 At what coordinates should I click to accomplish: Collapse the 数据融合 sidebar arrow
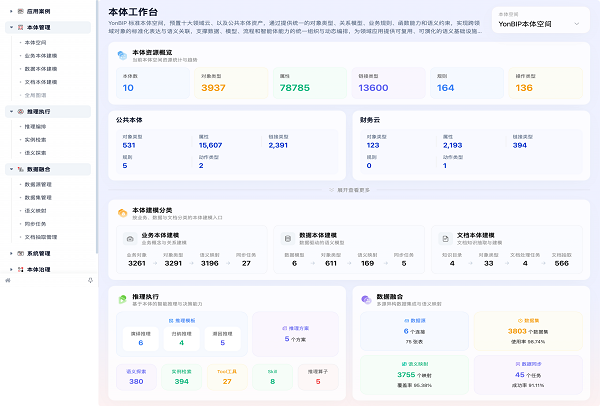(x=11, y=169)
